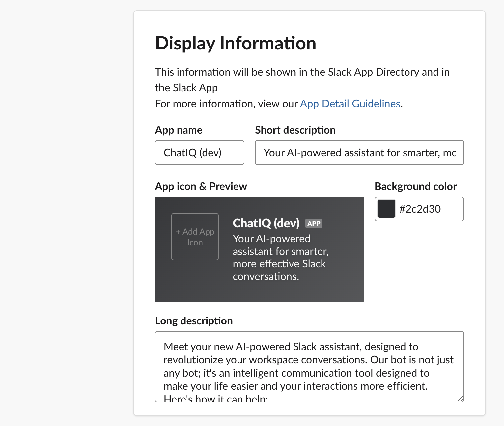Click the Long description label
504x426 pixels.
[x=194, y=321]
